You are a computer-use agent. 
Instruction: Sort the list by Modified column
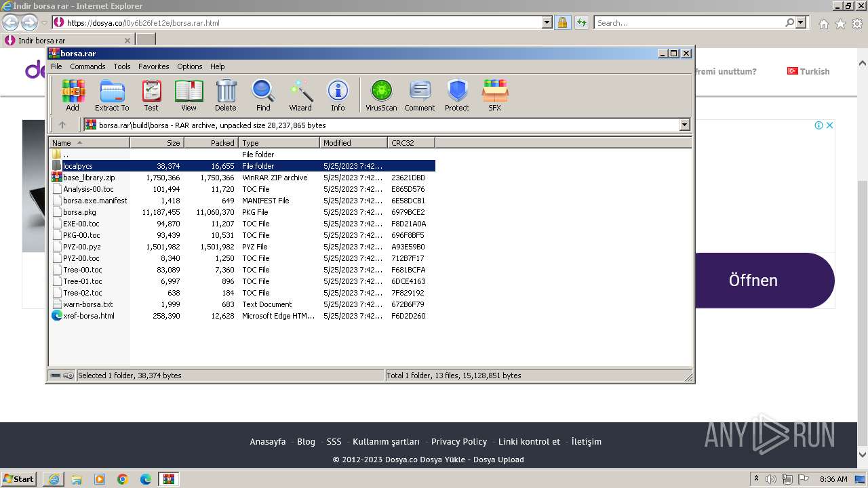353,143
